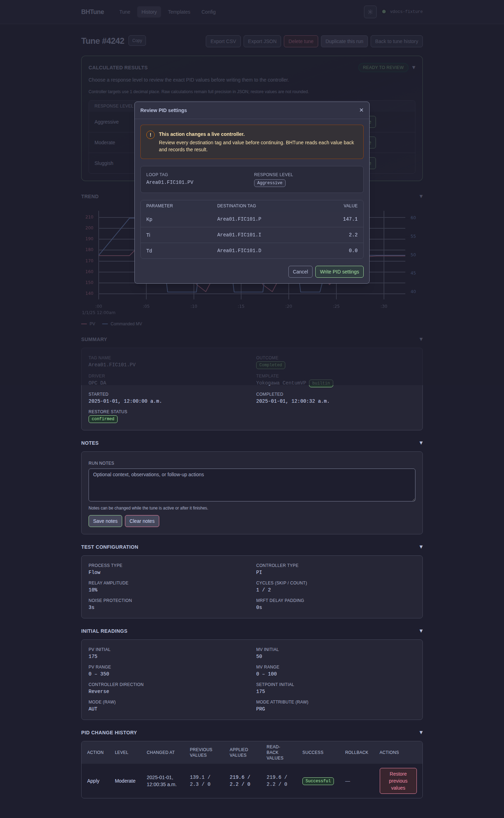This screenshot has height=818, width=504.
Task: Click the Commanded MV legend entry
Action: (122, 324)
